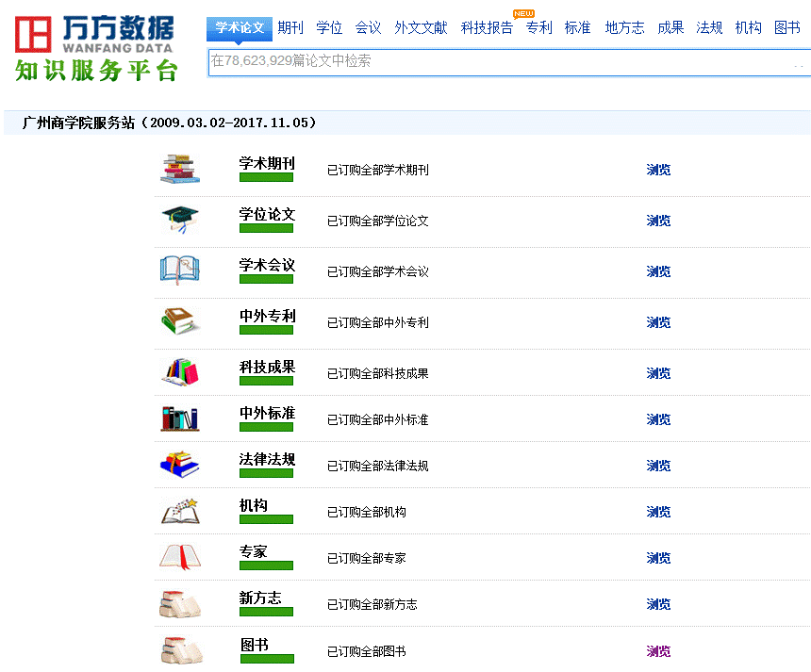Open 浏览 for the 机构 row
The height and width of the screenshot is (672, 811).
click(658, 512)
